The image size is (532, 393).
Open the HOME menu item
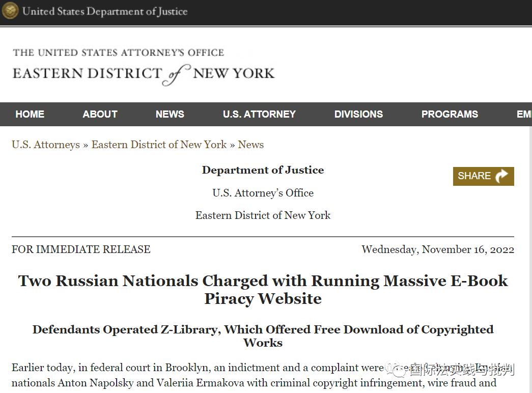coord(30,114)
